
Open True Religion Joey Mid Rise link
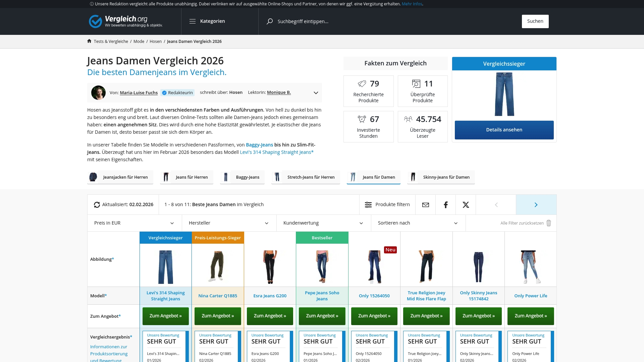(x=426, y=296)
